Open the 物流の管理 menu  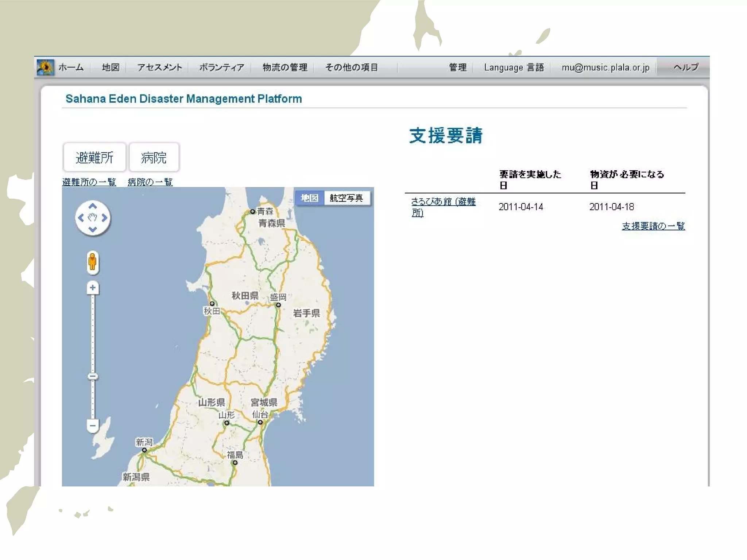(285, 67)
